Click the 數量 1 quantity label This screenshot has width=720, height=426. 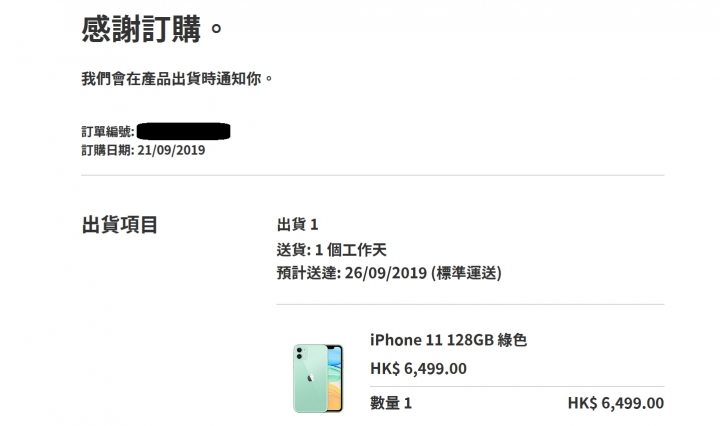391,403
